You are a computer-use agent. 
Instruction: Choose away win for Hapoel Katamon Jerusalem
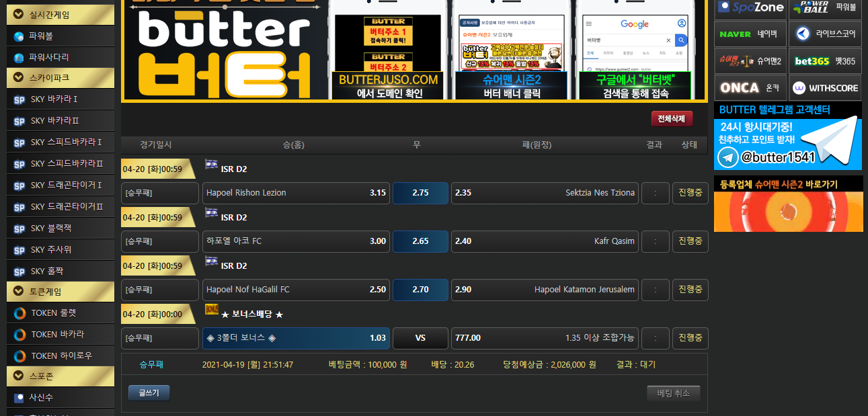coord(545,290)
